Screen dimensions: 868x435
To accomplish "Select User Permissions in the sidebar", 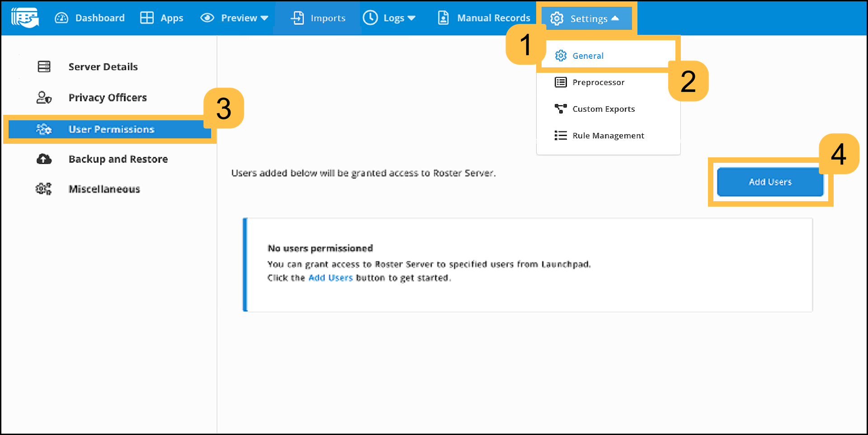I will [x=111, y=129].
